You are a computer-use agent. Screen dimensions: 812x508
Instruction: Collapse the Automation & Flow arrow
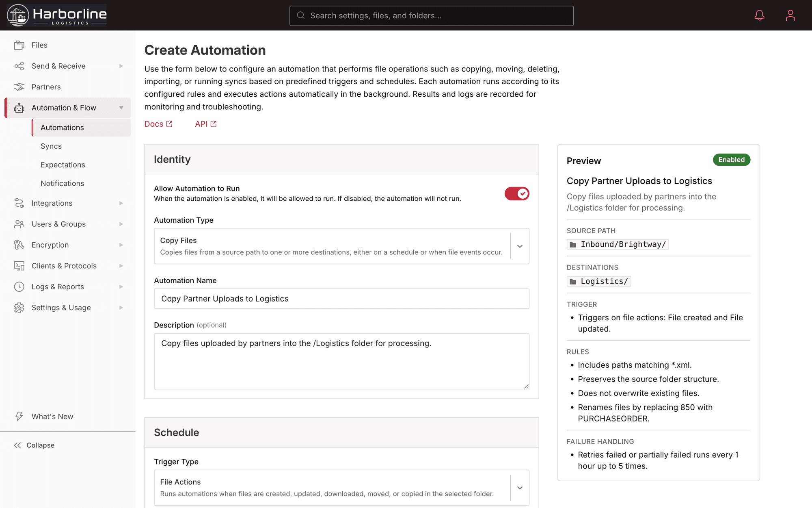pyautogui.click(x=121, y=108)
